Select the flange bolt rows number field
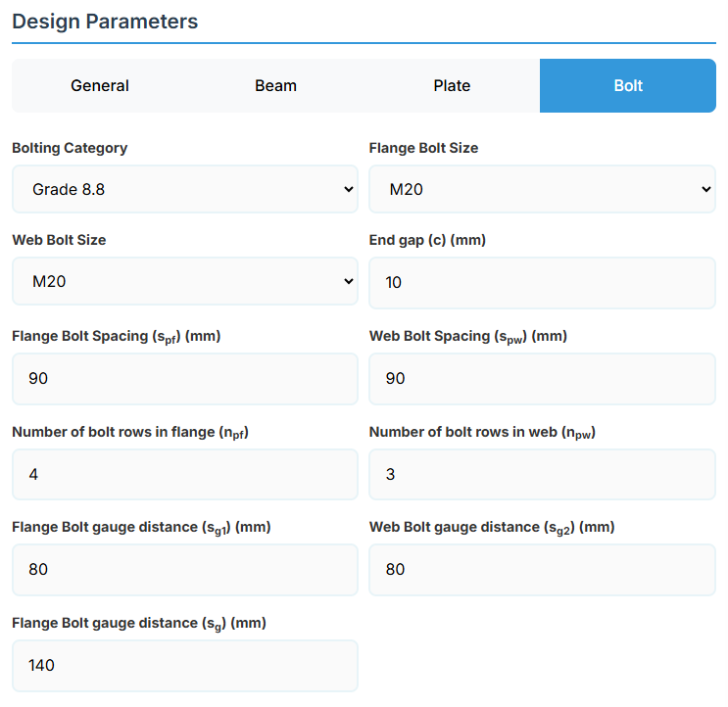Screen dimensions: 728x707 pos(185,474)
